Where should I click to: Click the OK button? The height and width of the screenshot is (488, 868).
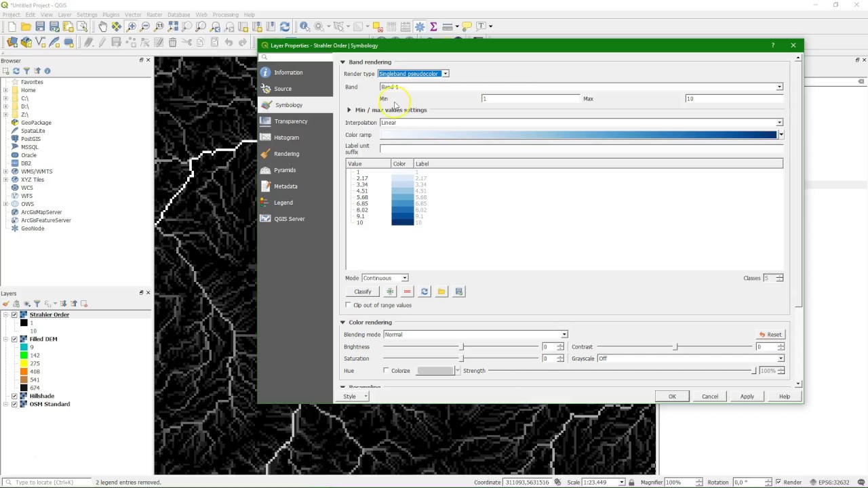672,396
